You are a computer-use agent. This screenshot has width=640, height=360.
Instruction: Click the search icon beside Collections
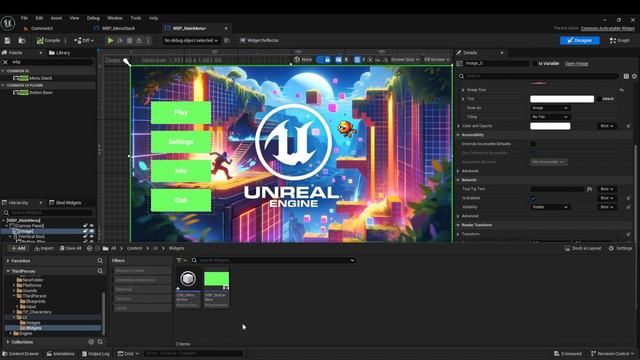100,342
